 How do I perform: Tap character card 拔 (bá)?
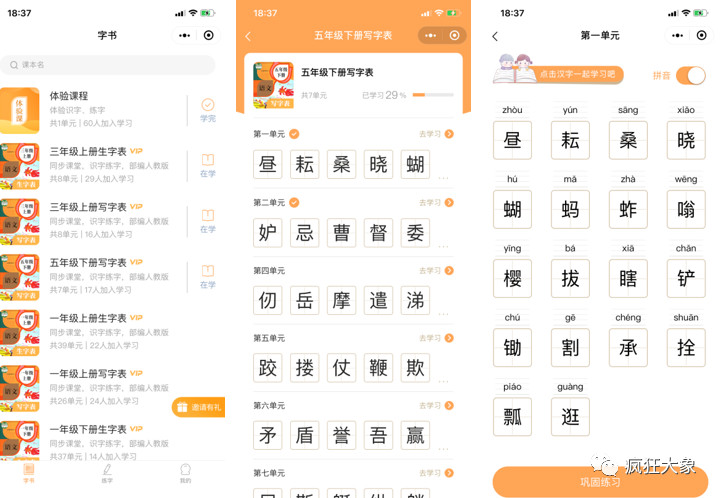click(570, 278)
